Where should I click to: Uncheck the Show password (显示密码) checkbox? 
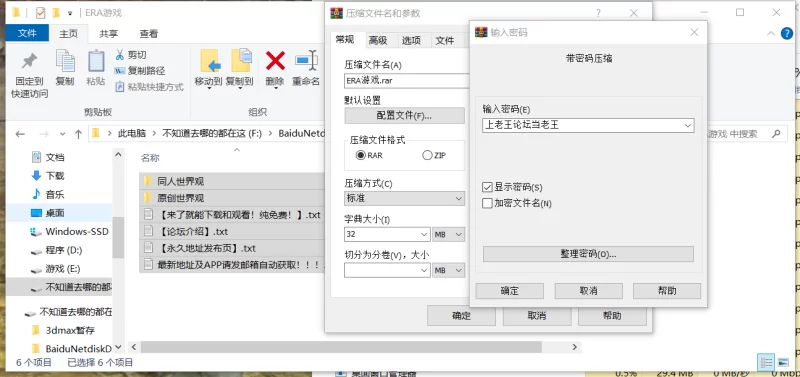click(487, 187)
